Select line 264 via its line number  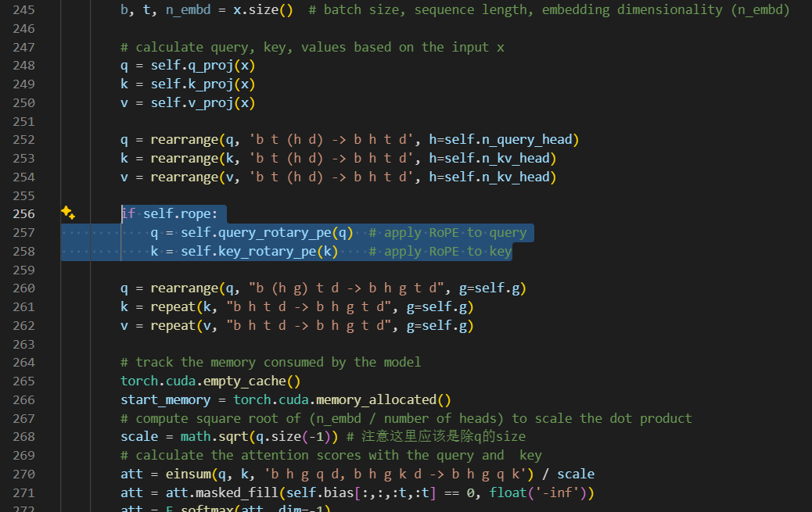click(x=23, y=363)
